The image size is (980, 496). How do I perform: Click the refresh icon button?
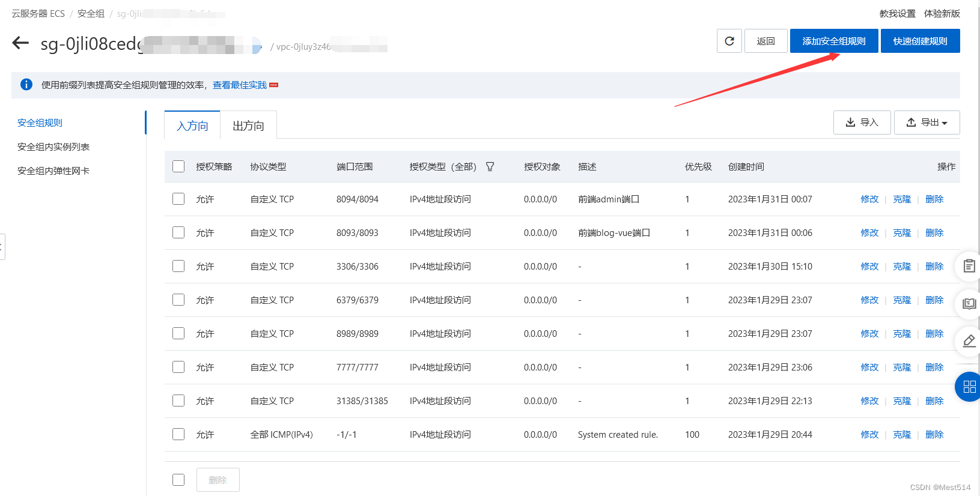pyautogui.click(x=729, y=41)
